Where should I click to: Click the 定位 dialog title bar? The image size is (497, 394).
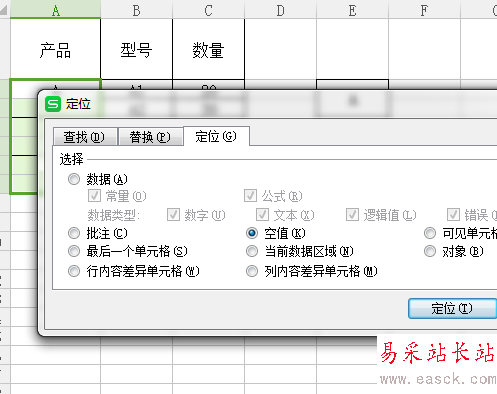[x=268, y=104]
